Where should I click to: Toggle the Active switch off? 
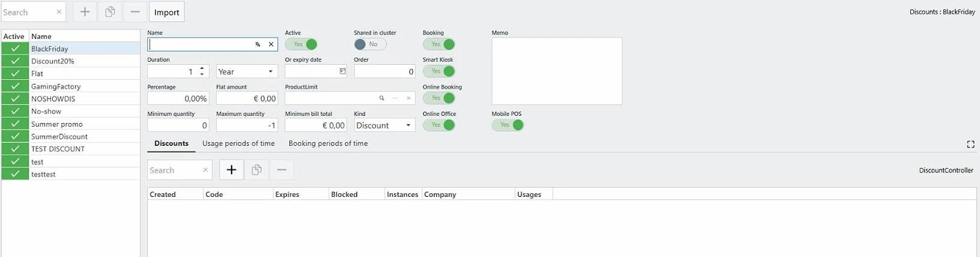tap(301, 44)
